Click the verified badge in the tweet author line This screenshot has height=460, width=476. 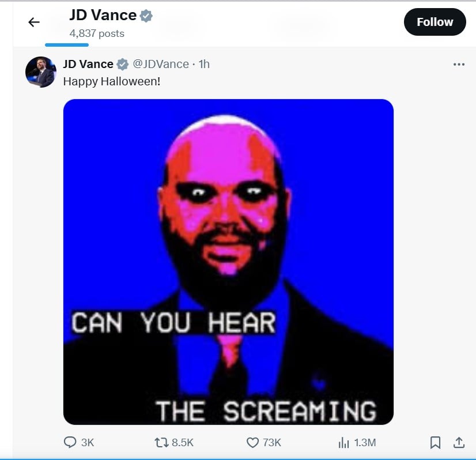point(123,65)
